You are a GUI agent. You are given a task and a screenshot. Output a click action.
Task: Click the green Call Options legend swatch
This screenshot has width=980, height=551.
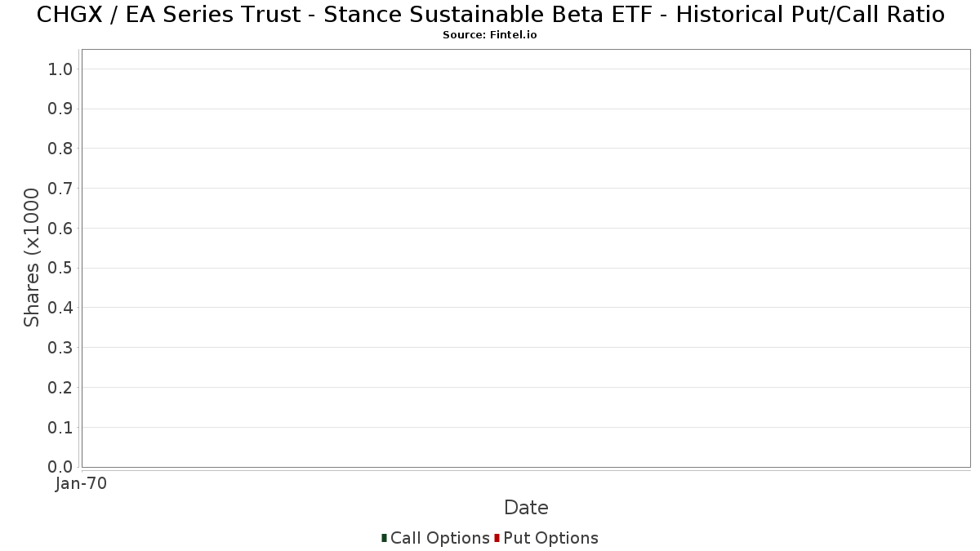[384, 538]
